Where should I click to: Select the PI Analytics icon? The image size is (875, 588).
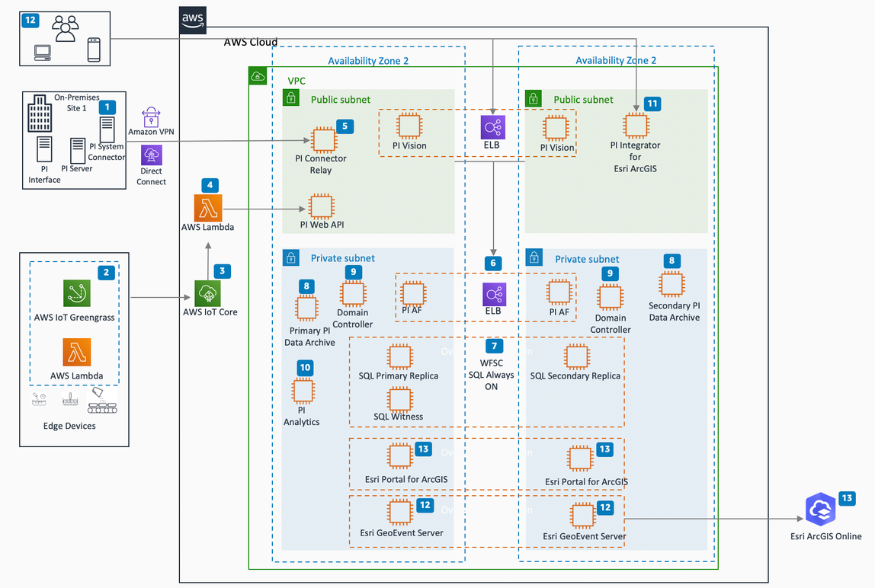tap(303, 391)
